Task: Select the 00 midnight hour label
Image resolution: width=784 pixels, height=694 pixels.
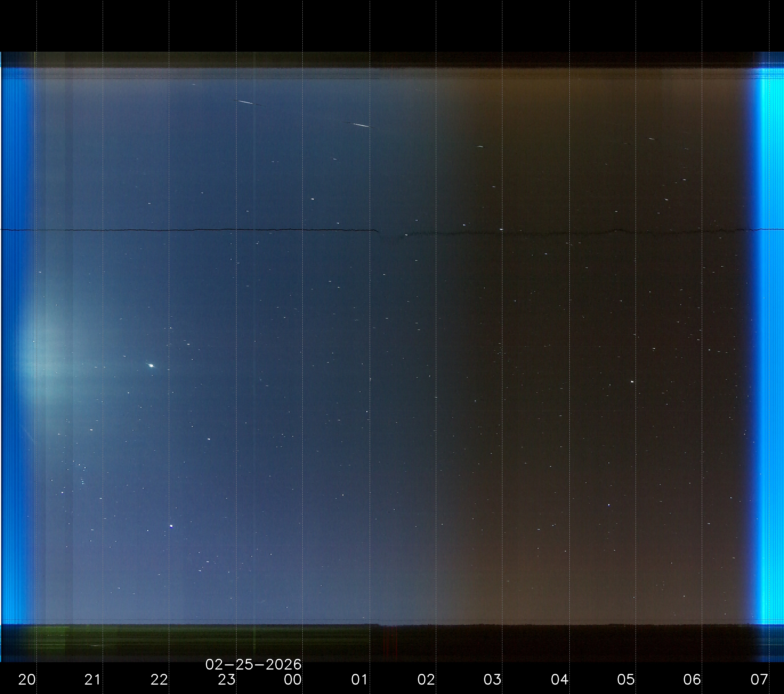Action: coord(293,680)
